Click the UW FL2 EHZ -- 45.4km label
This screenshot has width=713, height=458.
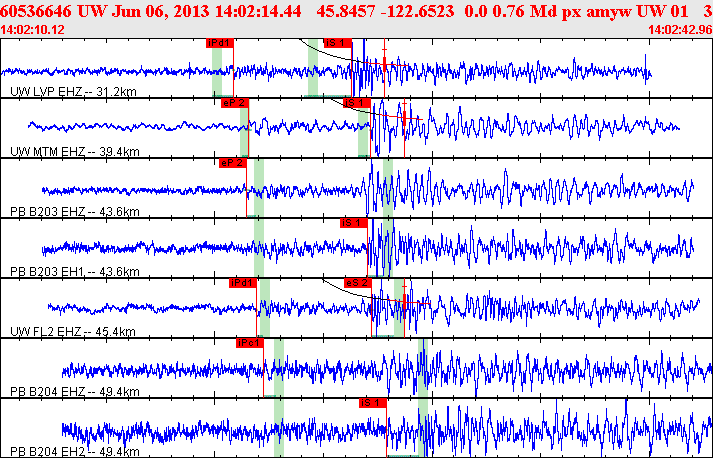click(73, 332)
